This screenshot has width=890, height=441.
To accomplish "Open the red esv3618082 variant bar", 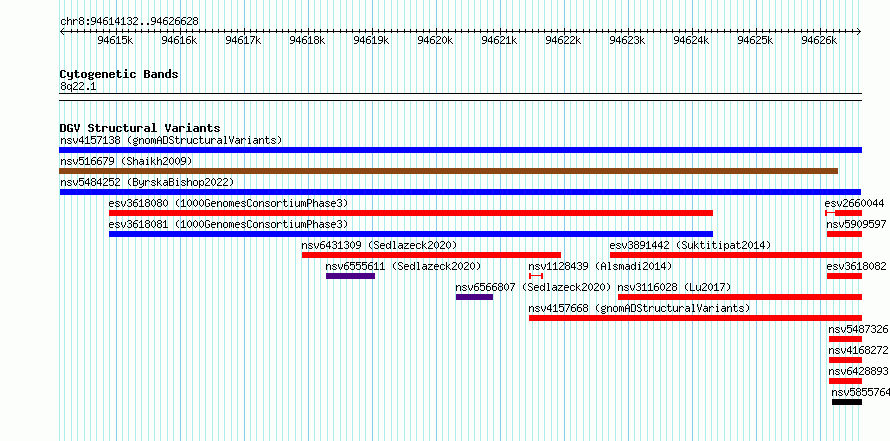I will point(844,276).
